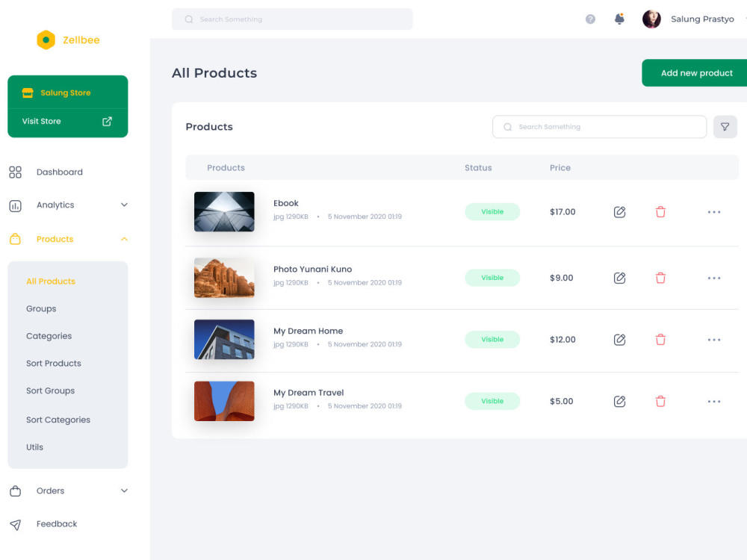
Task: Click the Zellbee hexagon logo
Action: click(x=46, y=40)
